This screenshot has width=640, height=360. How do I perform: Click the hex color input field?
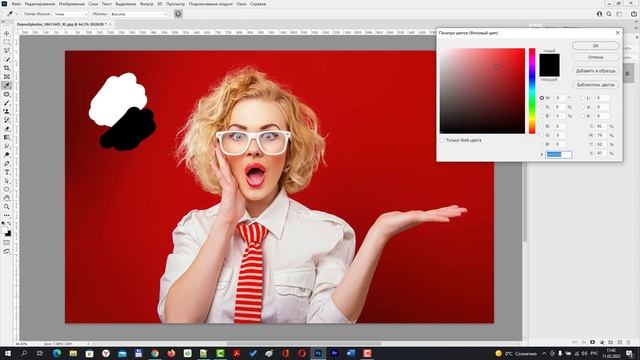click(559, 154)
